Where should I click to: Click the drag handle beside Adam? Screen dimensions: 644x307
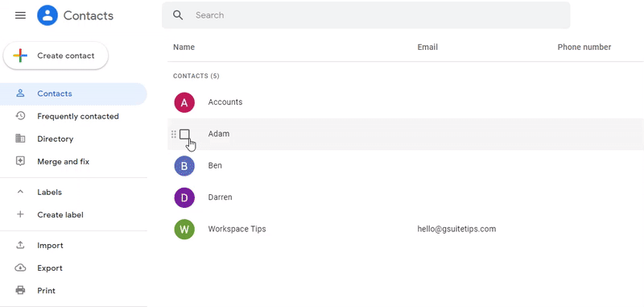coord(174,134)
